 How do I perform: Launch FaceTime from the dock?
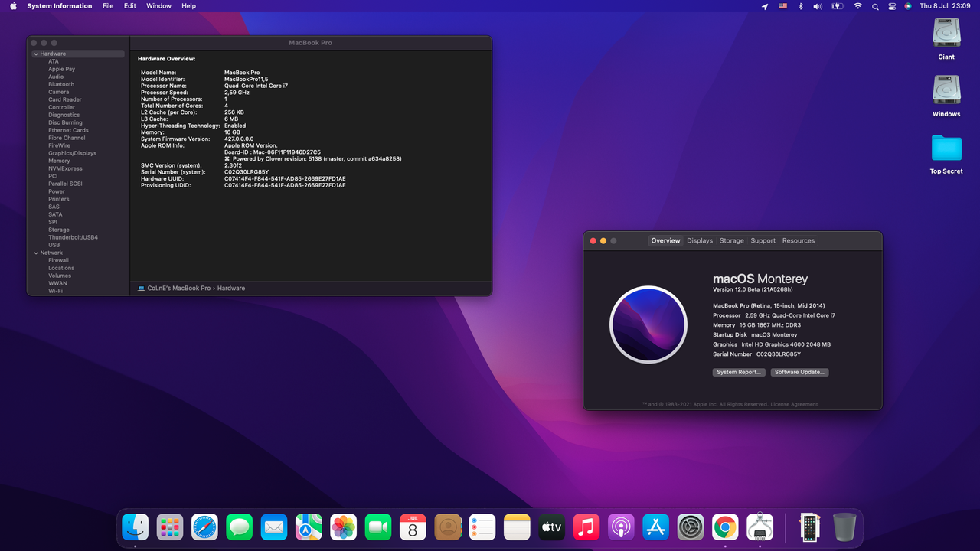coord(378,527)
